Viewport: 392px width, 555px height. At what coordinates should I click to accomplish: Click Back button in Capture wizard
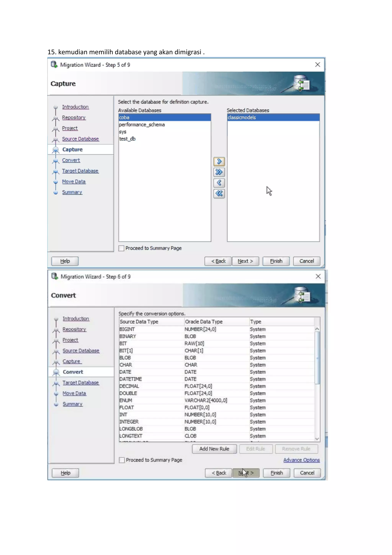click(x=218, y=261)
